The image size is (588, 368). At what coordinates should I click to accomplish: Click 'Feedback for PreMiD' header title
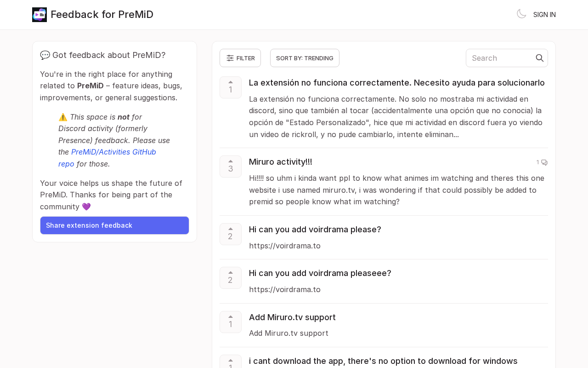click(x=102, y=15)
